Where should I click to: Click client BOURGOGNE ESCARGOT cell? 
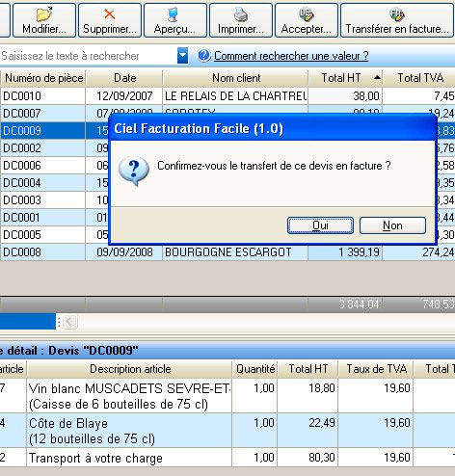(x=235, y=251)
